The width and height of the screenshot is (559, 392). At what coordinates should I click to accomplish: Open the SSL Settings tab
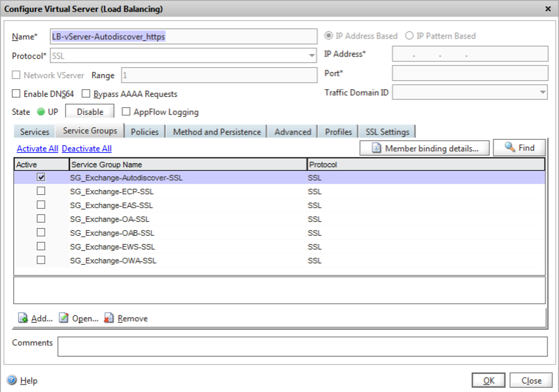coord(387,132)
